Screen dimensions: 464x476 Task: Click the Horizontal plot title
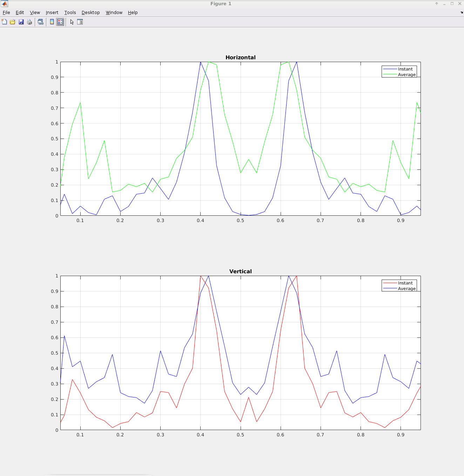pos(240,58)
